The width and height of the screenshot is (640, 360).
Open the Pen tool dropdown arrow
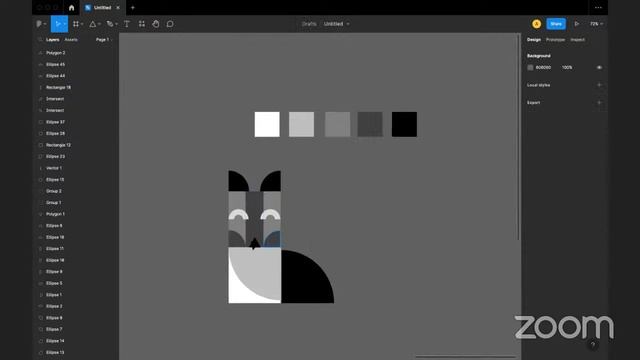click(x=116, y=24)
